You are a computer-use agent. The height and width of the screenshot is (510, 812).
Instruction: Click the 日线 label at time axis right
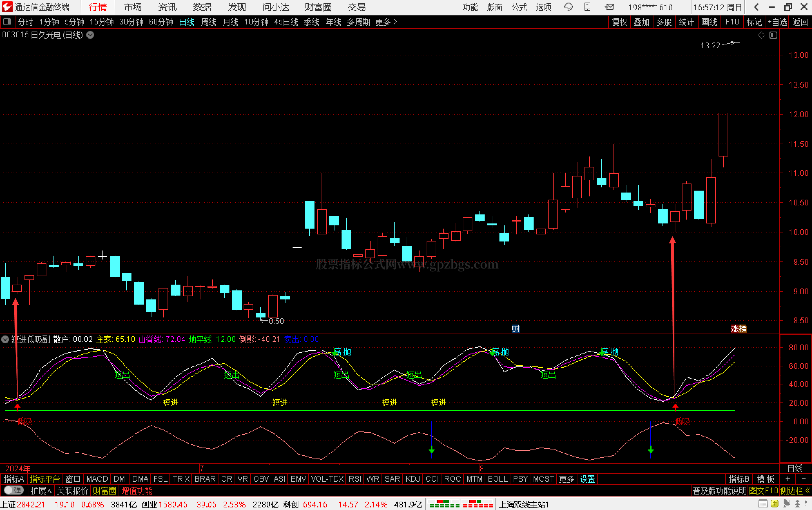point(795,468)
